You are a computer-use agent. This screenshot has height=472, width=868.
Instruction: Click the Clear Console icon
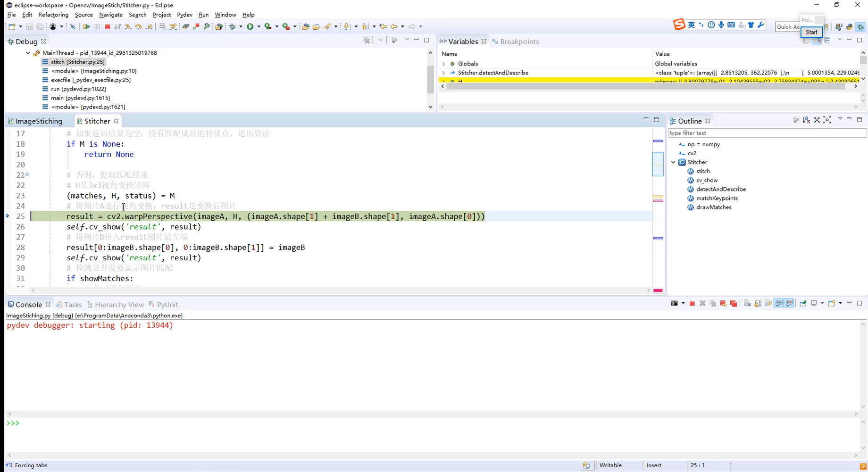[747, 303]
